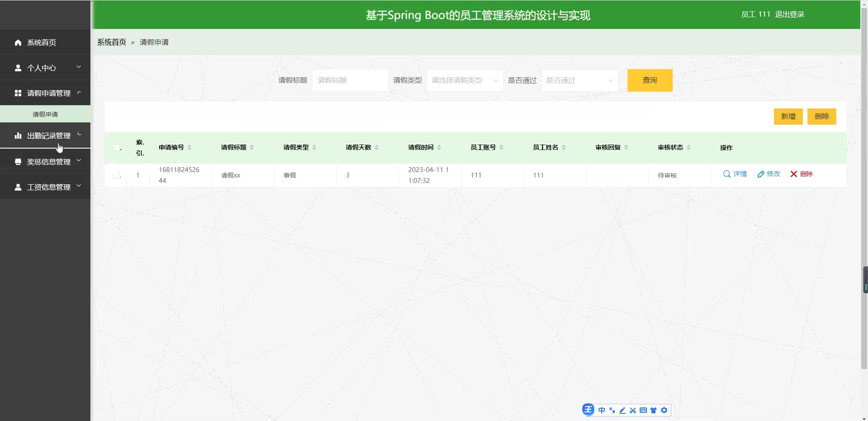
Task: Sort by 审核状态 column arrows
Action: pos(689,147)
